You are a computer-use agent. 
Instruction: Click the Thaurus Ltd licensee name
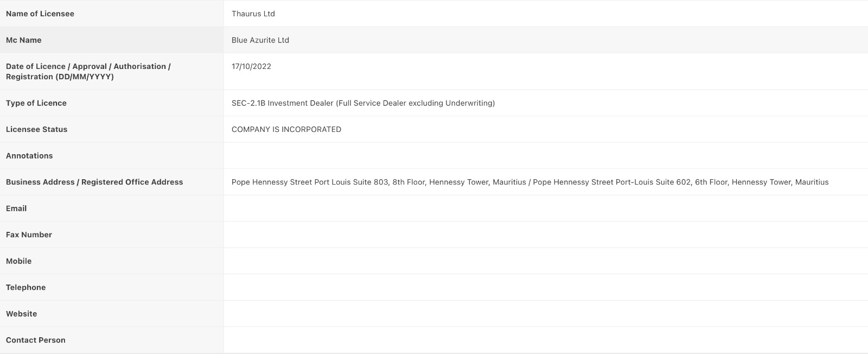[253, 14]
